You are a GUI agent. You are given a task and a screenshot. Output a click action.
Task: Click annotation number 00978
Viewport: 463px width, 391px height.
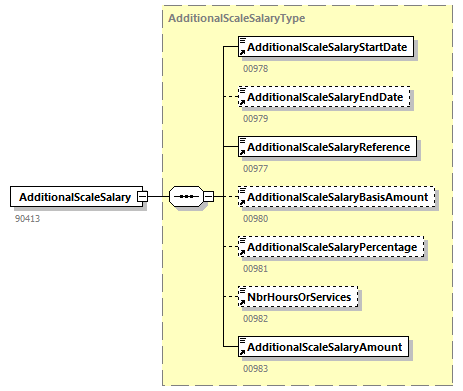255,69
